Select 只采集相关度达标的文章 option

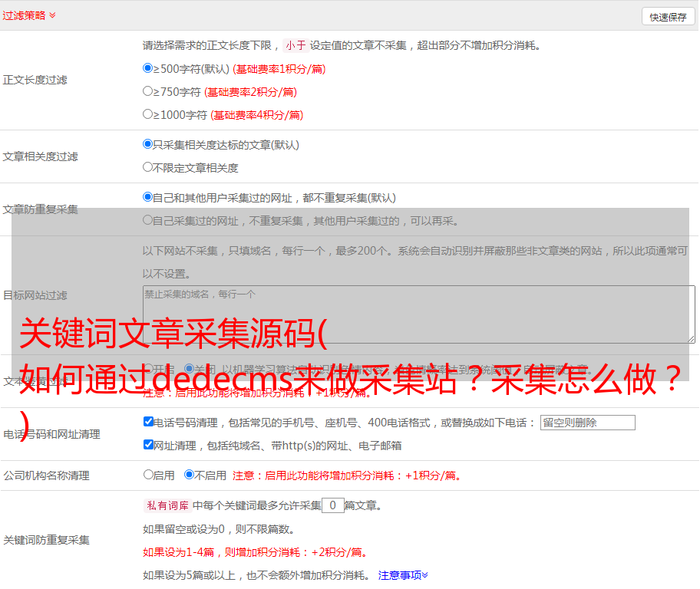tap(148, 144)
